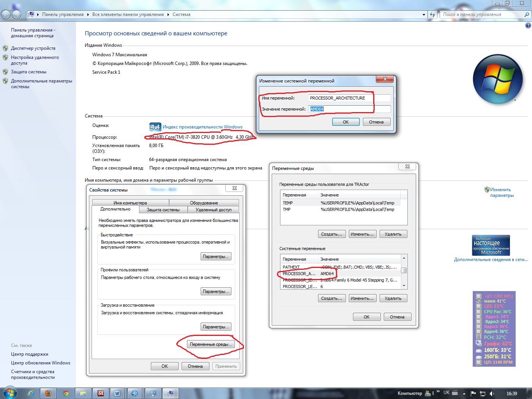Expand the arrow after Панель управления breadcrumb
The width and height of the screenshot is (532, 399).
point(88,14)
